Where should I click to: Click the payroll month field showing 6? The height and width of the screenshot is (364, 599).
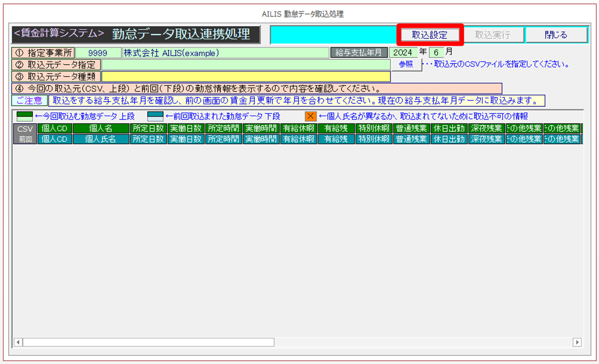click(436, 53)
